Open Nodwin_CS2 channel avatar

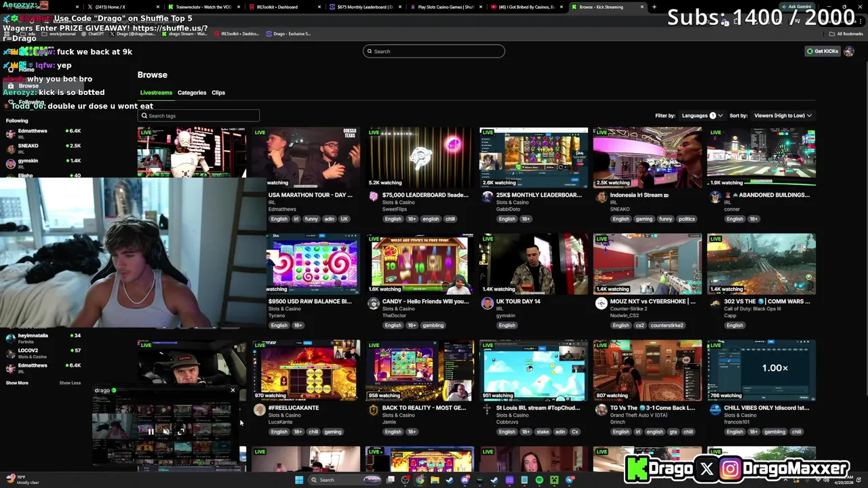click(x=601, y=303)
